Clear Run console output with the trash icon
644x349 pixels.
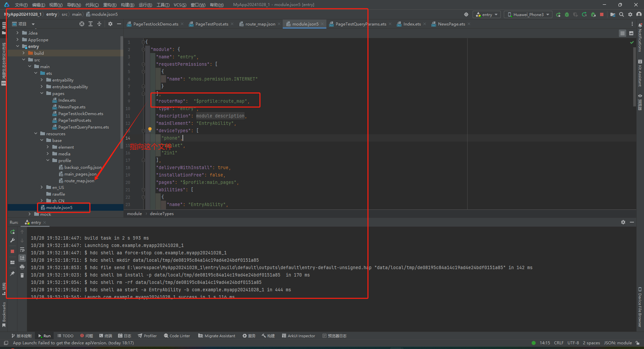coord(22,275)
